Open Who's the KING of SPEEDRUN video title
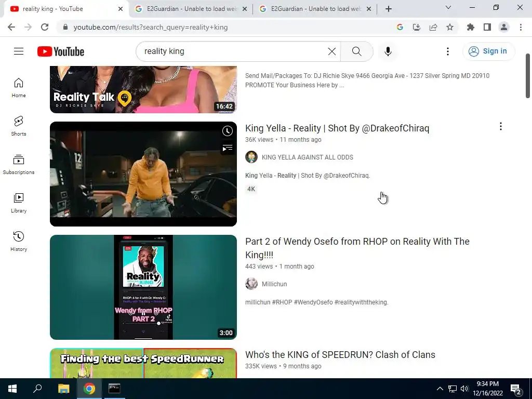Screen dimensions: 532x399 340,354
